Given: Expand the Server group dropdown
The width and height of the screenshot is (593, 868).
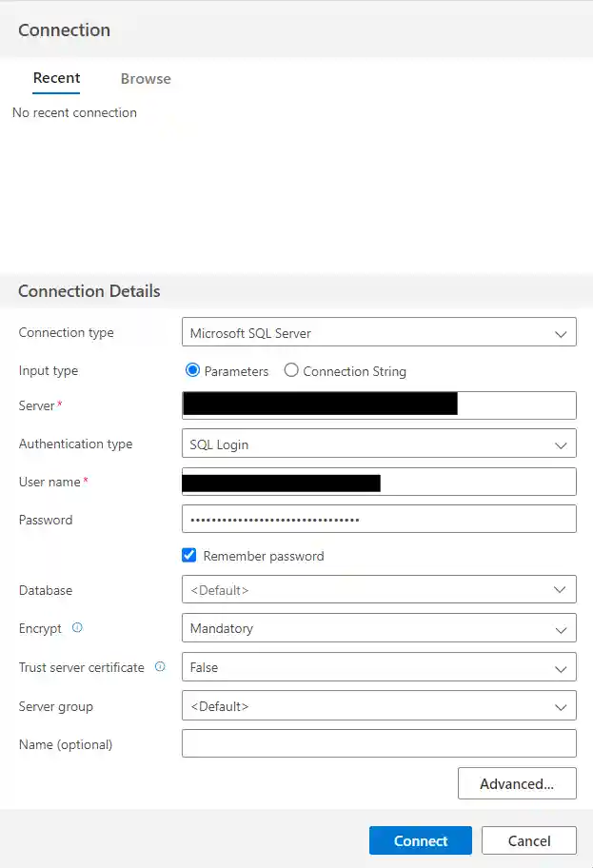Looking at the screenshot, I should point(379,706).
